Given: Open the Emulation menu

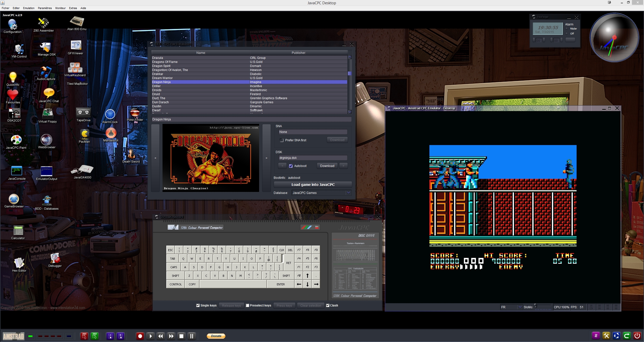Looking at the screenshot, I should point(29,8).
